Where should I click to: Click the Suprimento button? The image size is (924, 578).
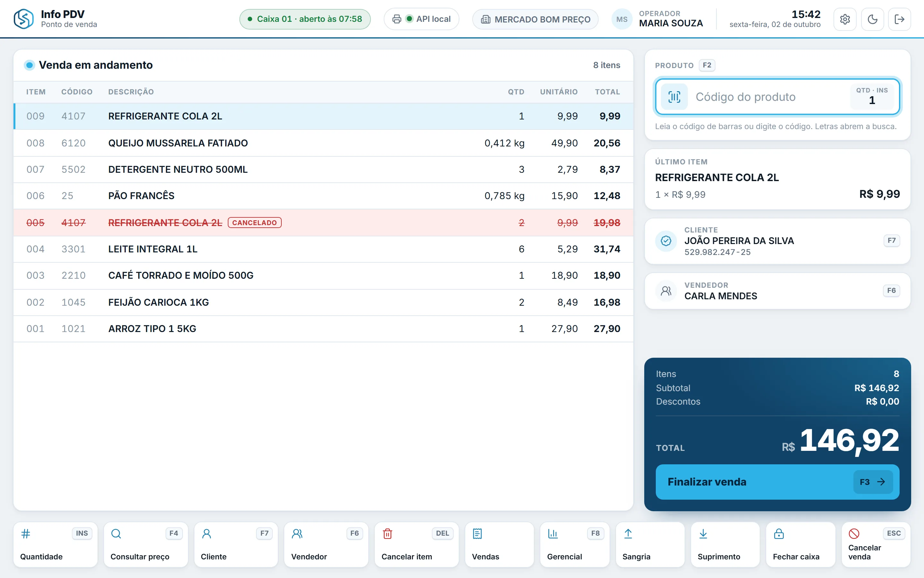point(725,544)
